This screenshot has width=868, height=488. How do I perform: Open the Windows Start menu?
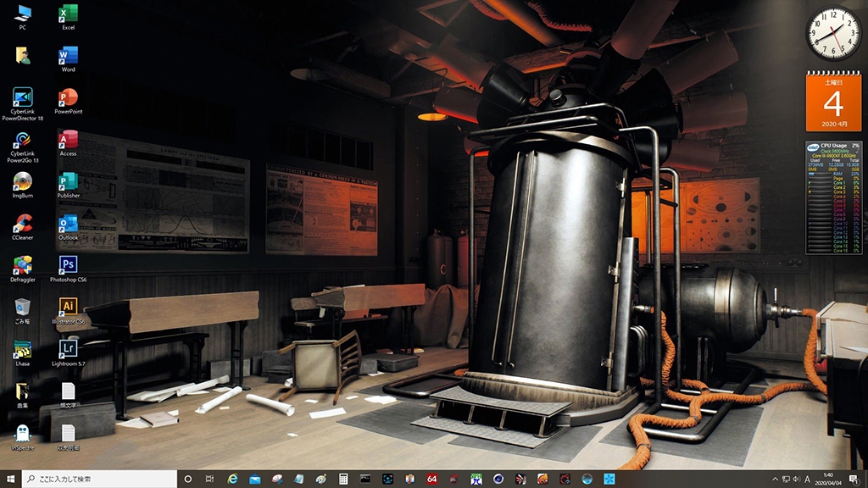pos(10,480)
